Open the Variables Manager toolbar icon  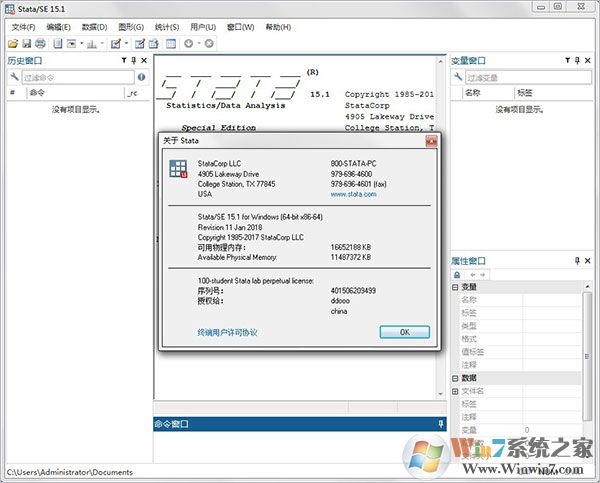click(x=171, y=44)
